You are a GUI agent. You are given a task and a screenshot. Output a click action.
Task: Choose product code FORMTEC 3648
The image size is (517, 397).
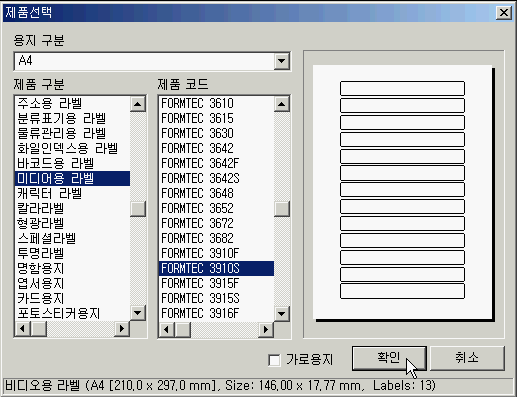click(x=216, y=193)
